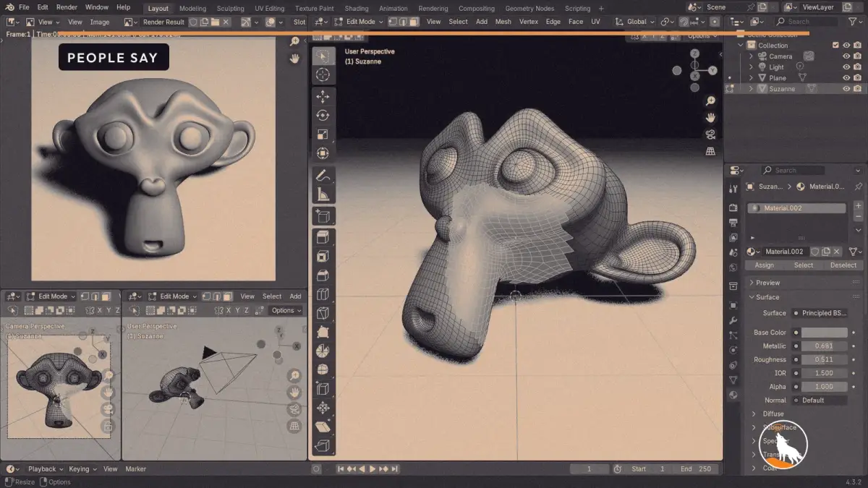Open the Render properties tab icon
Screen dimensions: 868x488
(733, 208)
